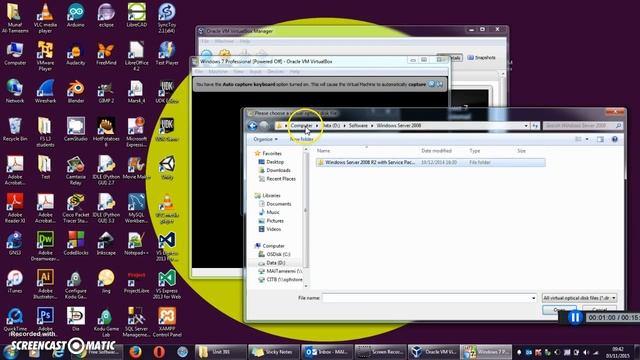
Task: Select OSDisk (C:) drive in navigation pane
Action: click(274, 254)
